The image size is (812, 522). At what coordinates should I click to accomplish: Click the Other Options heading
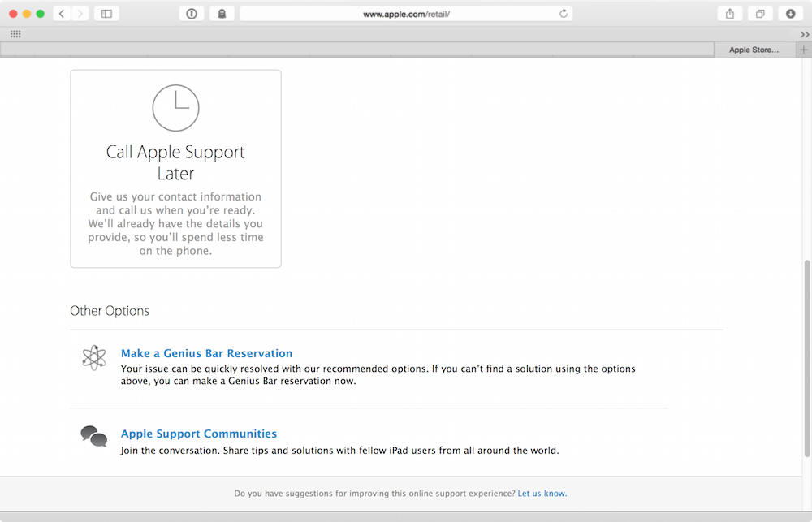[110, 311]
